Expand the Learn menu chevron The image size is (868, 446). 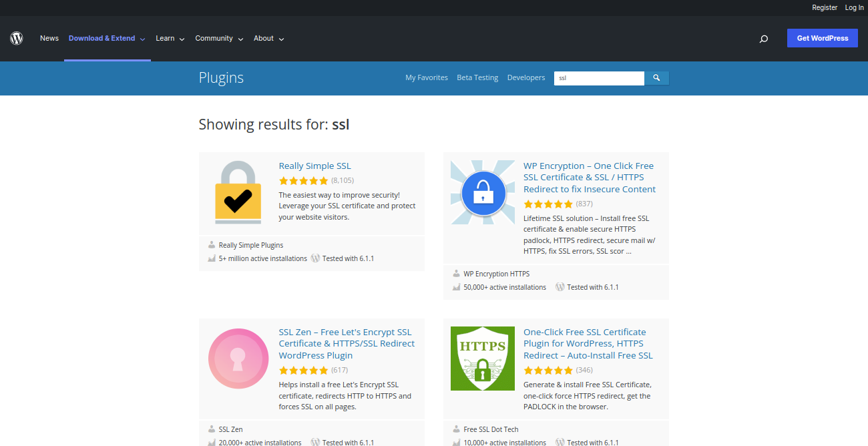[181, 39]
